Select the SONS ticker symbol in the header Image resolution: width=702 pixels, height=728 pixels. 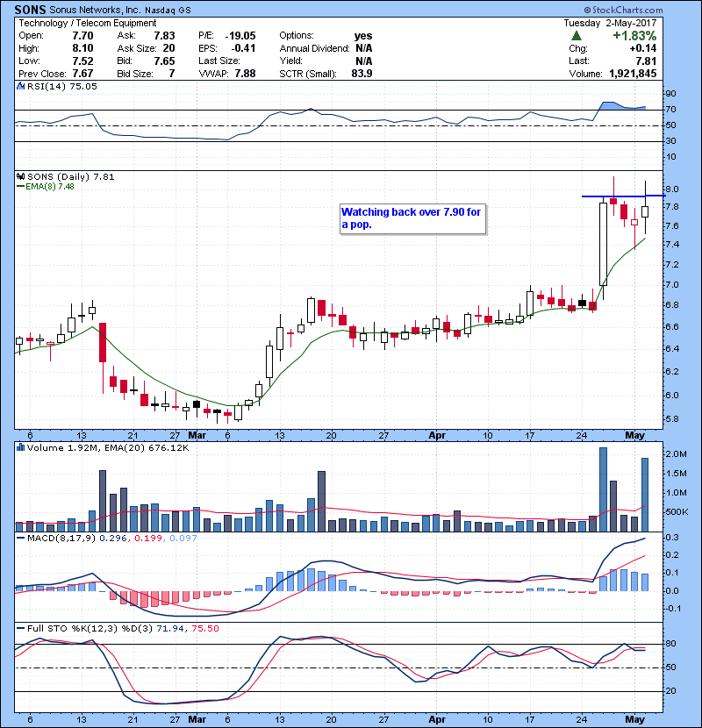click(30, 10)
